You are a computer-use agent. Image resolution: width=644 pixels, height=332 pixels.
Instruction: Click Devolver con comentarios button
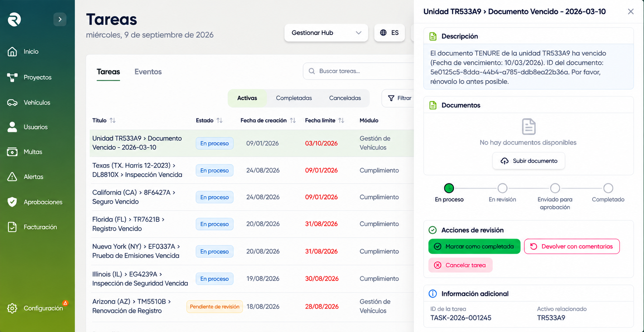[x=572, y=246]
